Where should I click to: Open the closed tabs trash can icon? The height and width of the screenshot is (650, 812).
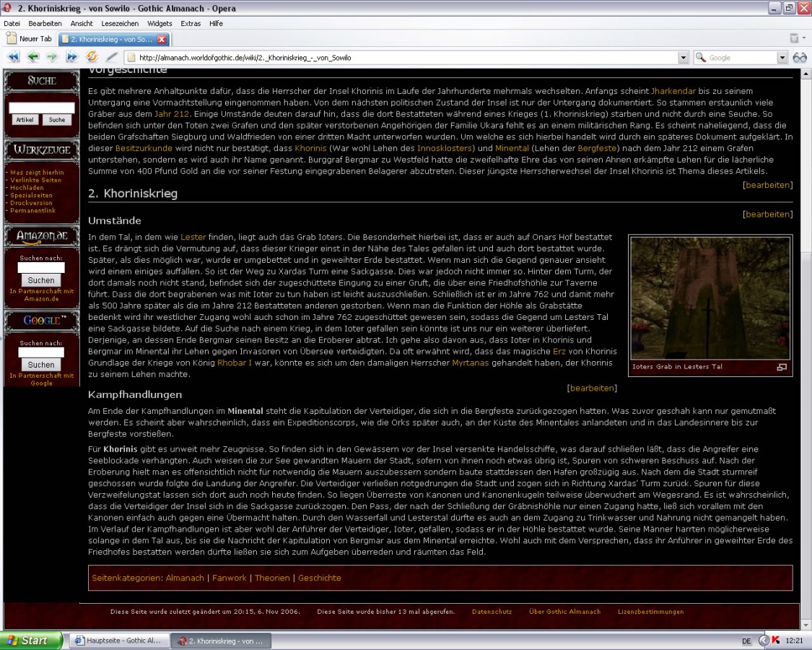point(793,38)
